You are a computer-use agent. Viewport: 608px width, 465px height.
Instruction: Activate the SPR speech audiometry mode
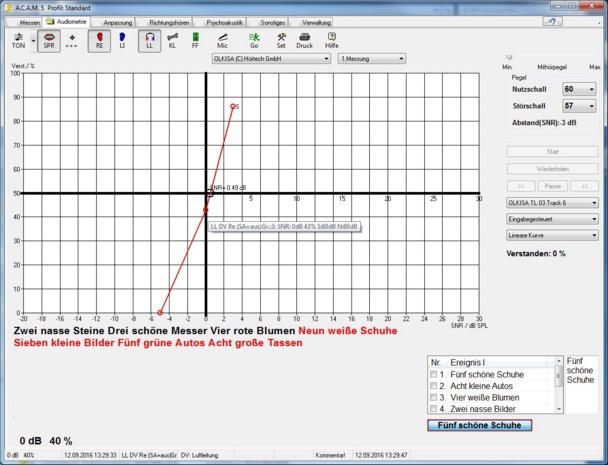pyautogui.click(x=46, y=40)
